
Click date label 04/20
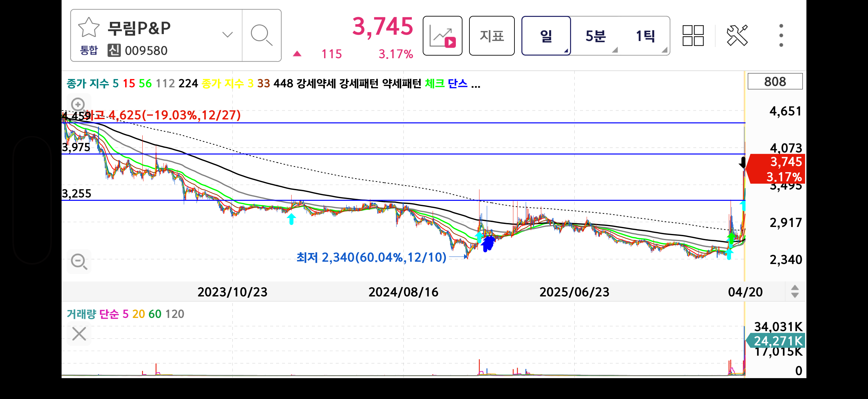[x=746, y=292]
